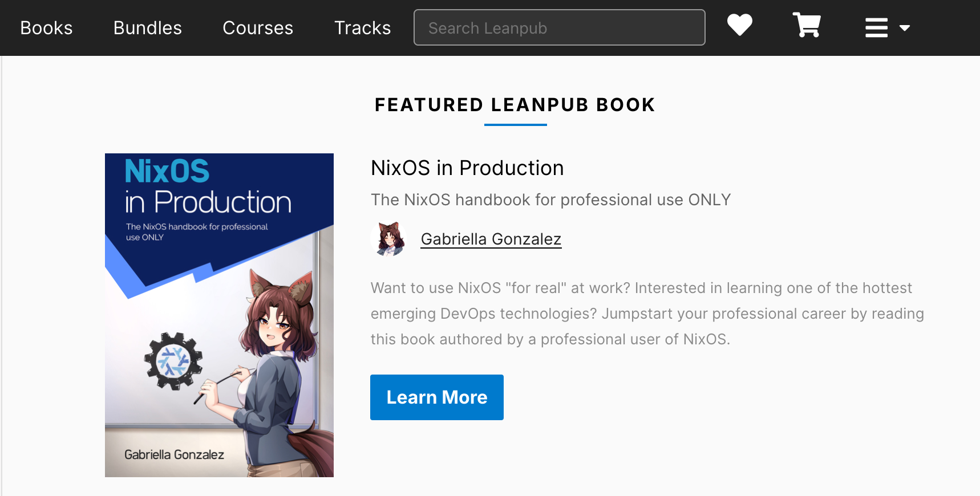Viewport: 980px width, 496px height.
Task: Go to the Books section
Action: [46, 28]
